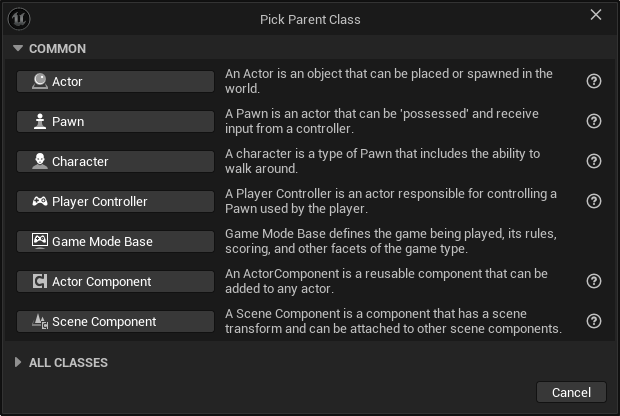Open help for the Actor class
Screen dimensions: 620x416
(x=594, y=81)
